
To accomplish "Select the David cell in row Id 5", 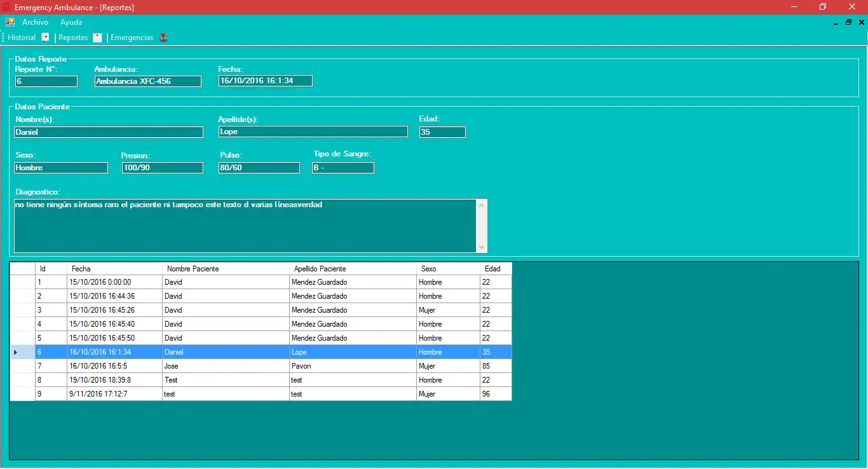I will tap(226, 338).
